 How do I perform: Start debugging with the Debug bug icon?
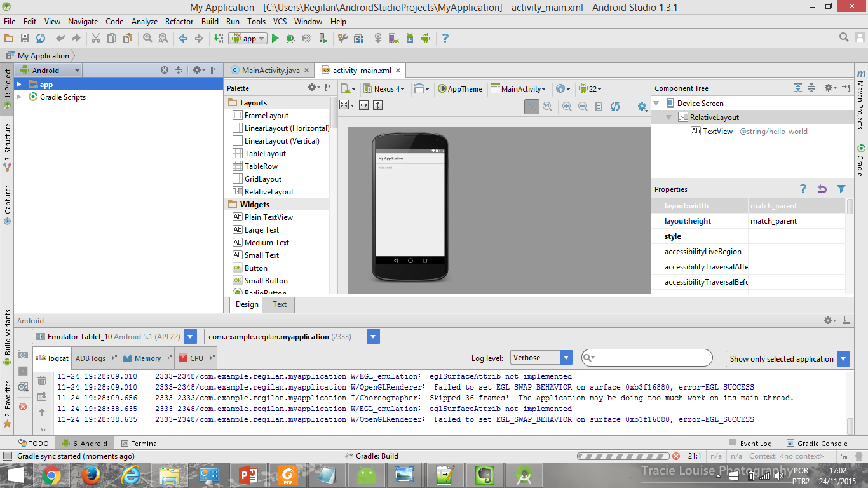coord(290,38)
